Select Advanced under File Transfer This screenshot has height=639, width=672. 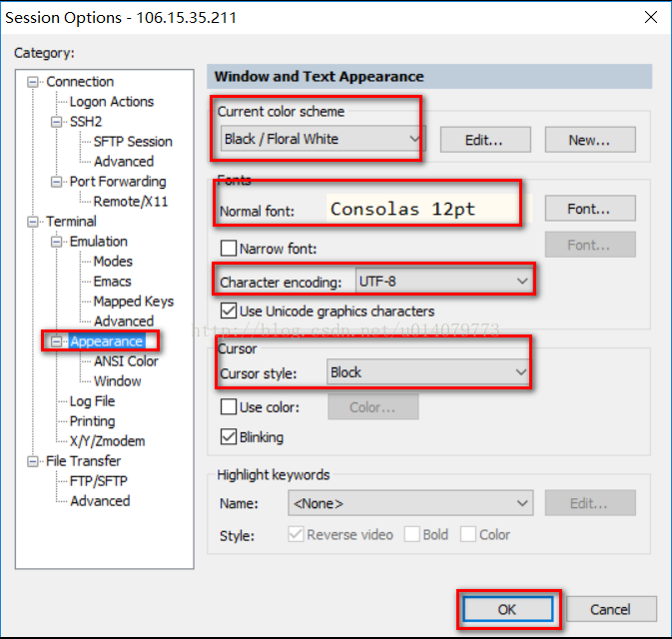[x=100, y=501]
